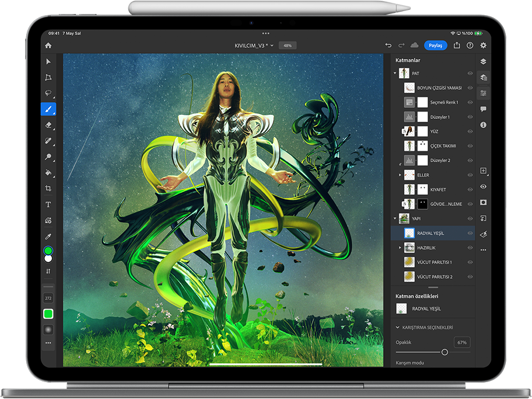Select the Brush tool
This screenshot has height=399, width=532.
coord(48,109)
